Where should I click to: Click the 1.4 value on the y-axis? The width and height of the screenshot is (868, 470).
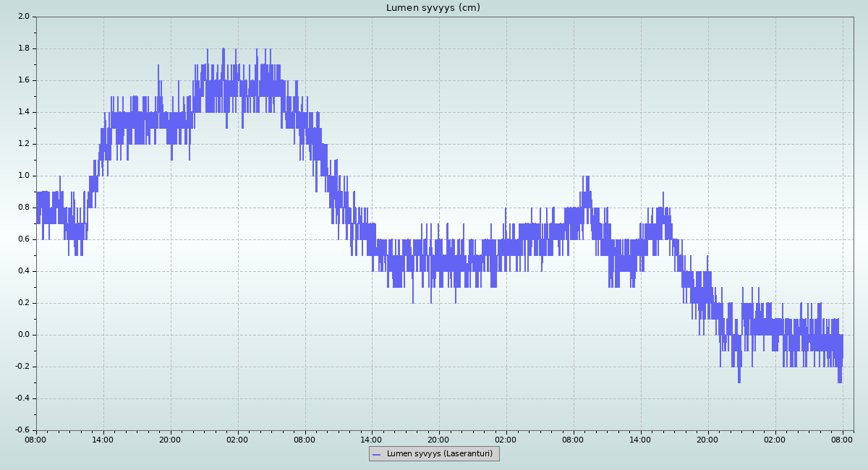click(x=23, y=112)
